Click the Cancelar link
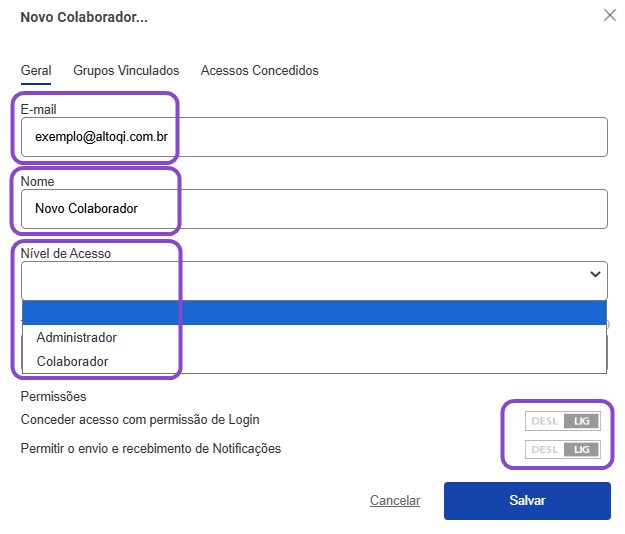Viewport: 625px width, 534px height. coord(395,500)
